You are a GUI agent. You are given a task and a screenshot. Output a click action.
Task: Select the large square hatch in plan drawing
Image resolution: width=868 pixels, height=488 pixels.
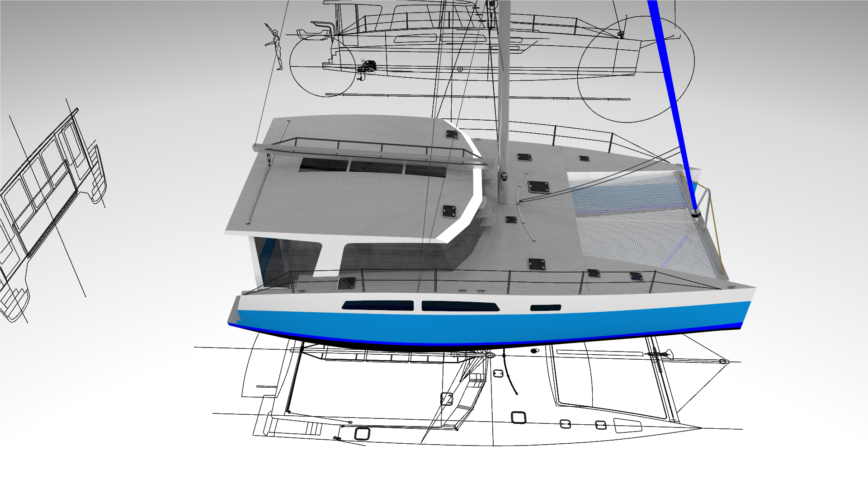pyautogui.click(x=519, y=417)
